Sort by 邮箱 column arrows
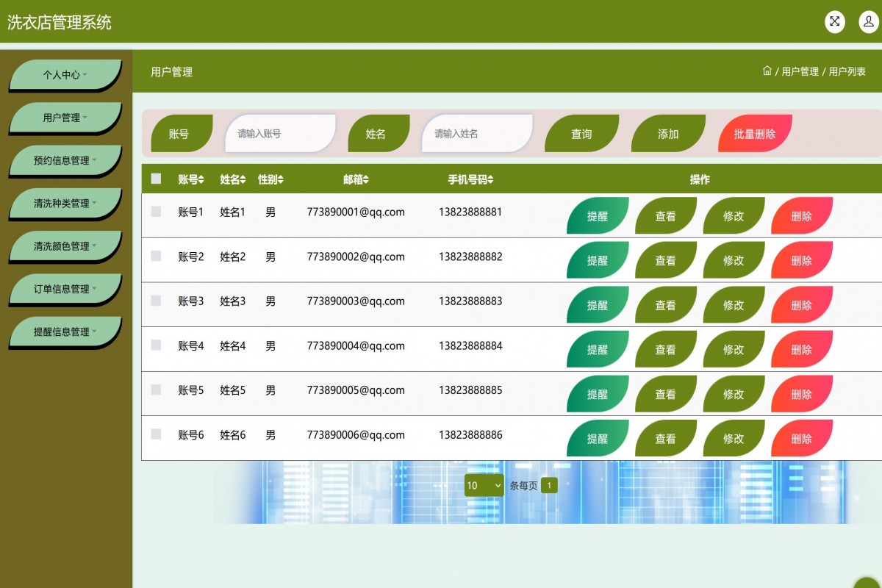Image resolution: width=882 pixels, height=588 pixels. click(x=366, y=180)
